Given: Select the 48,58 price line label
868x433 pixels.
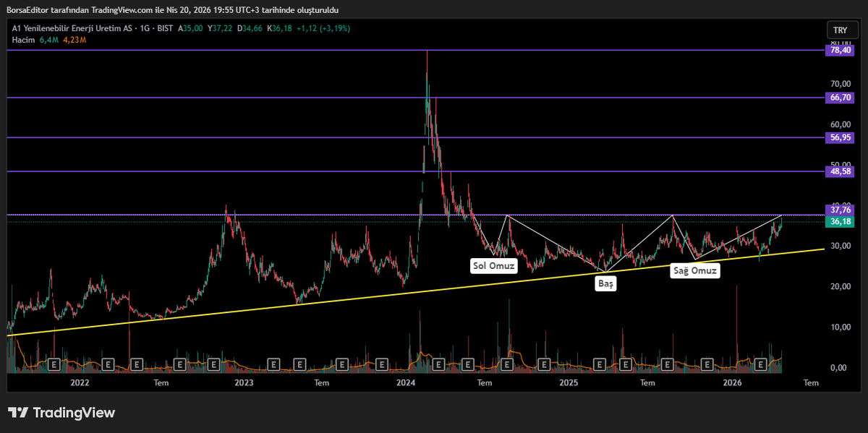Looking at the screenshot, I should pos(840,171).
